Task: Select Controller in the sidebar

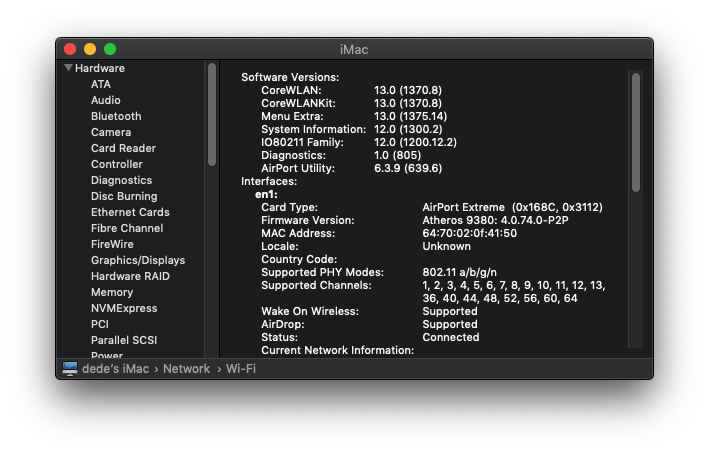Action: pyautogui.click(x=117, y=164)
